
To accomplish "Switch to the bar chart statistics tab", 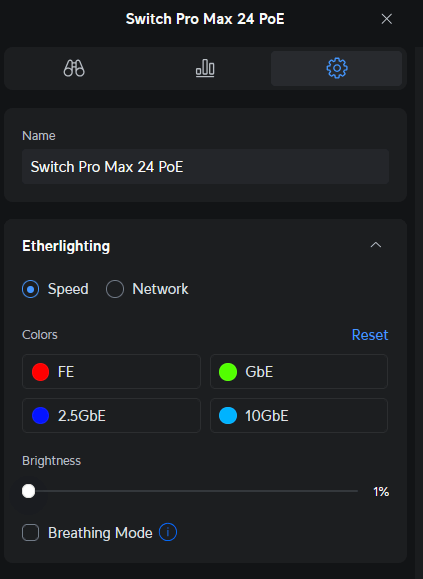I will point(205,68).
